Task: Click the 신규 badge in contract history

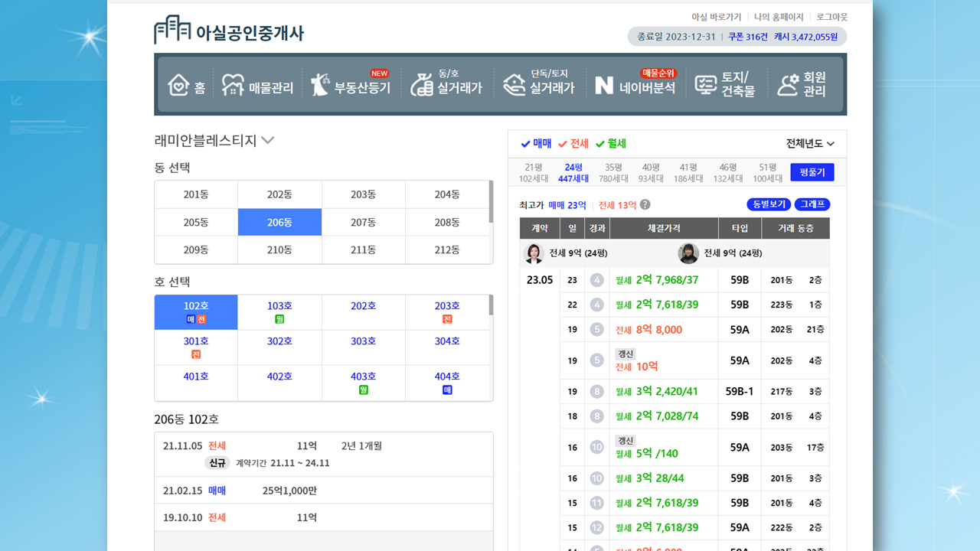Action: coord(217,463)
